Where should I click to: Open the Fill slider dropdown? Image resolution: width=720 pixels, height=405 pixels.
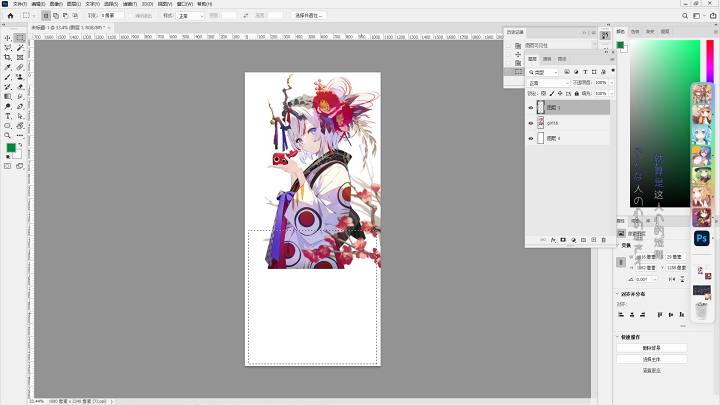coord(612,93)
